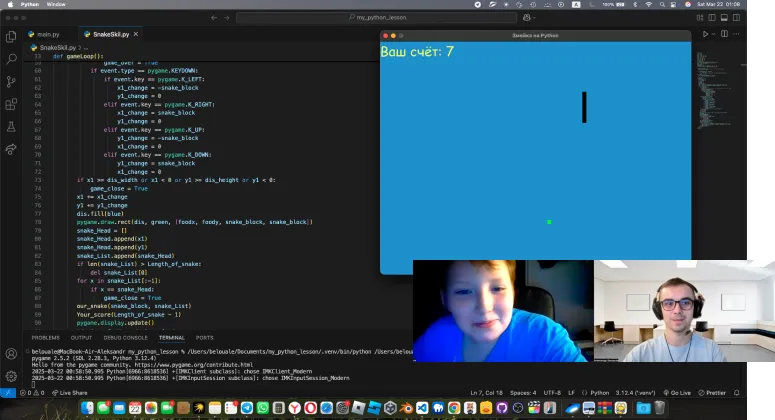Open Finder from the Dock
This screenshot has width=775, height=420.
pyautogui.click(x=87, y=408)
